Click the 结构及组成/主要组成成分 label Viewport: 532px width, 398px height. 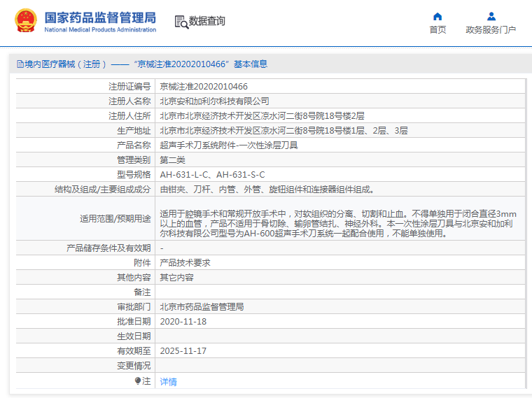point(102,189)
